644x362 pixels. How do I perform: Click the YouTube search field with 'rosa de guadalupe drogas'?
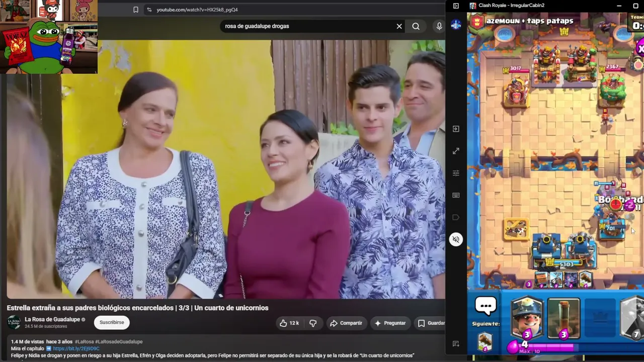point(307,26)
